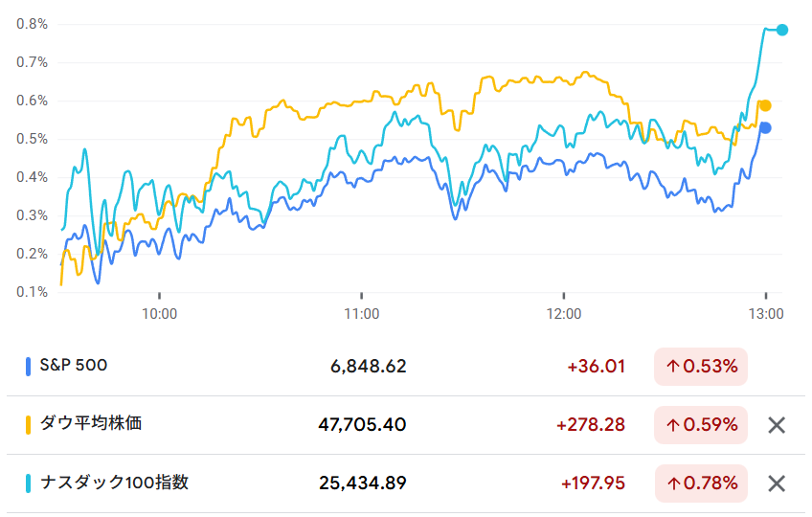
Task: Click the 12:00 time axis label
Action: click(x=564, y=313)
